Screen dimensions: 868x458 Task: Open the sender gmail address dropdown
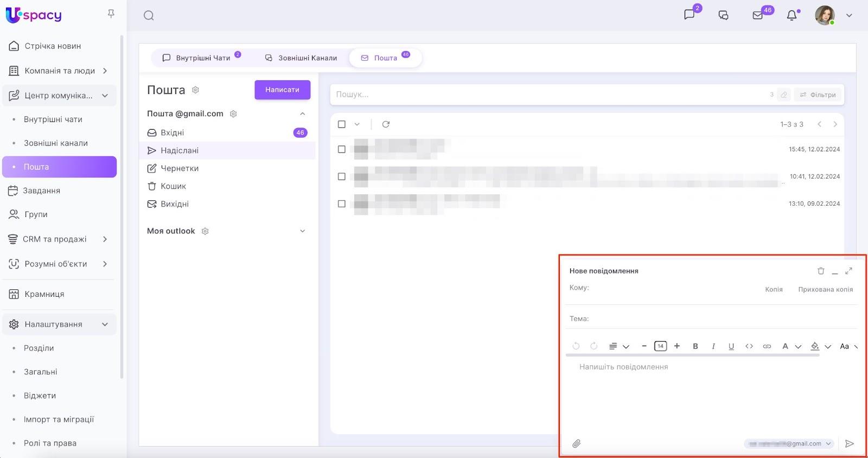(789, 443)
